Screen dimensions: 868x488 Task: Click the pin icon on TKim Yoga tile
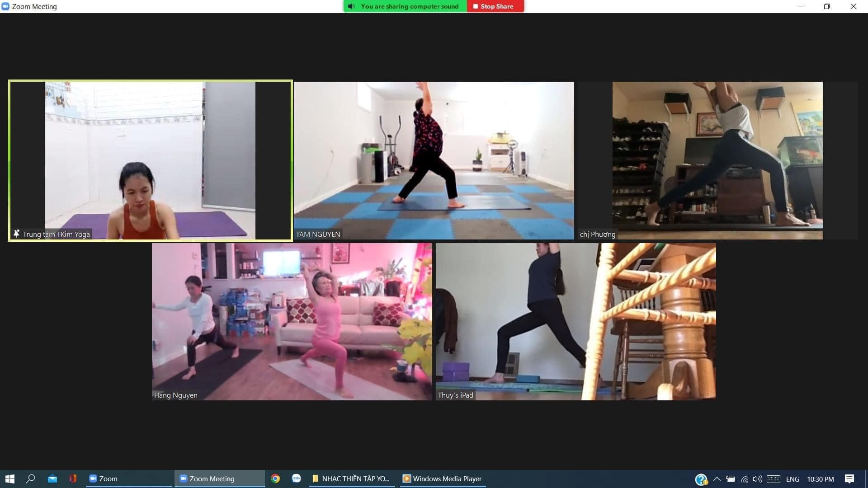pyautogui.click(x=16, y=234)
